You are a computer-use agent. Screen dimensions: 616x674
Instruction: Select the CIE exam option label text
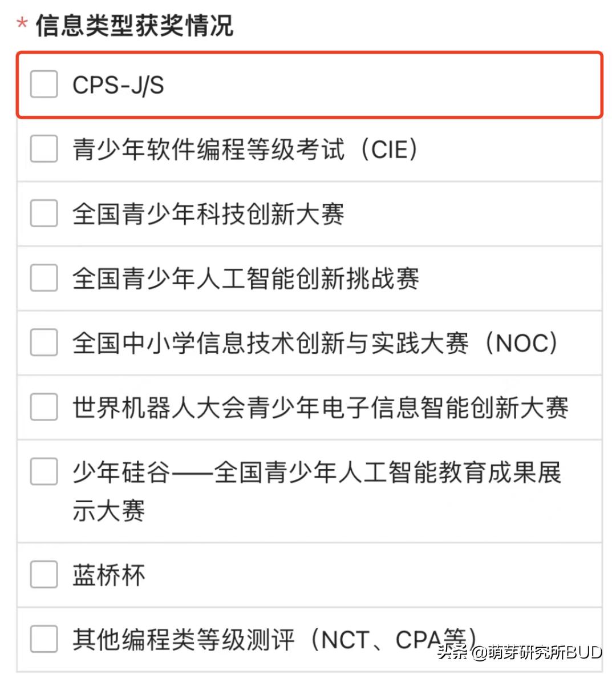pos(245,150)
